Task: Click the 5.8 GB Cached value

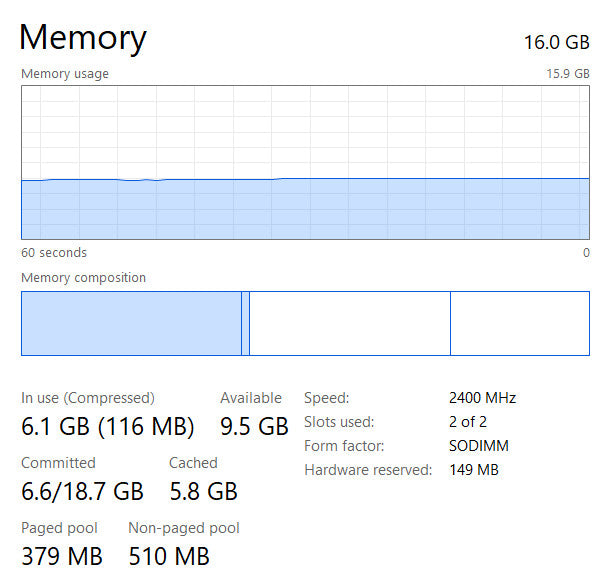Action: [203, 492]
